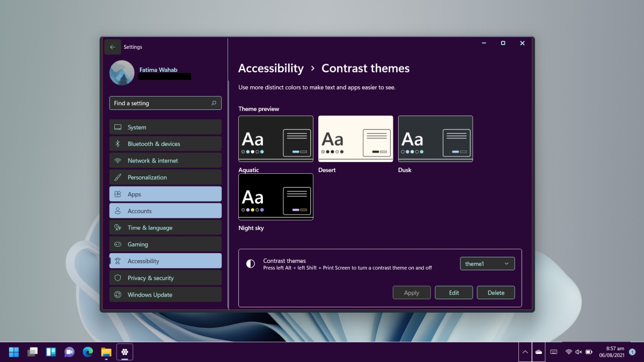
Task: Open Bluetooth & devices settings
Action: pos(165,144)
